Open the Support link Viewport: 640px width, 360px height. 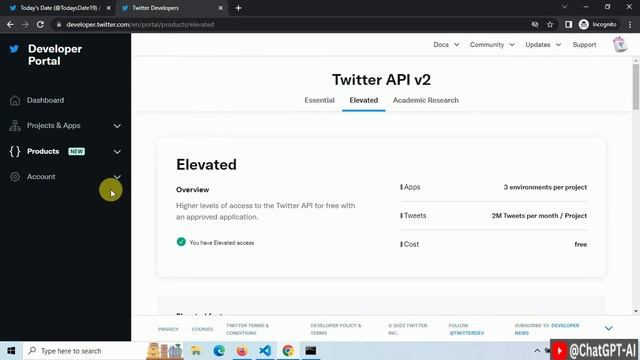(x=584, y=44)
